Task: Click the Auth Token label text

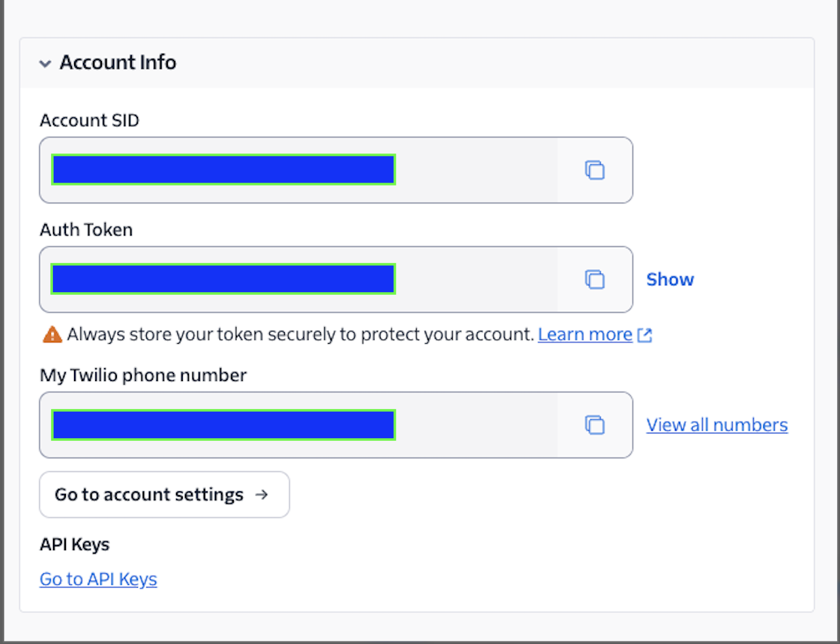Action: [86, 230]
